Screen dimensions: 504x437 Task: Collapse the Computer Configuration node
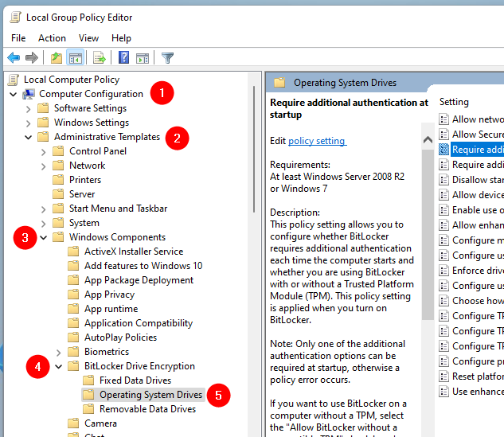click(x=14, y=94)
